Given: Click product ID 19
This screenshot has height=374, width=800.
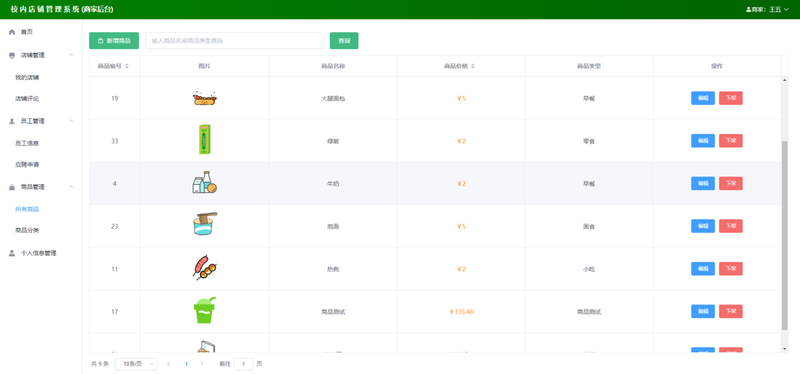Looking at the screenshot, I should click(115, 98).
